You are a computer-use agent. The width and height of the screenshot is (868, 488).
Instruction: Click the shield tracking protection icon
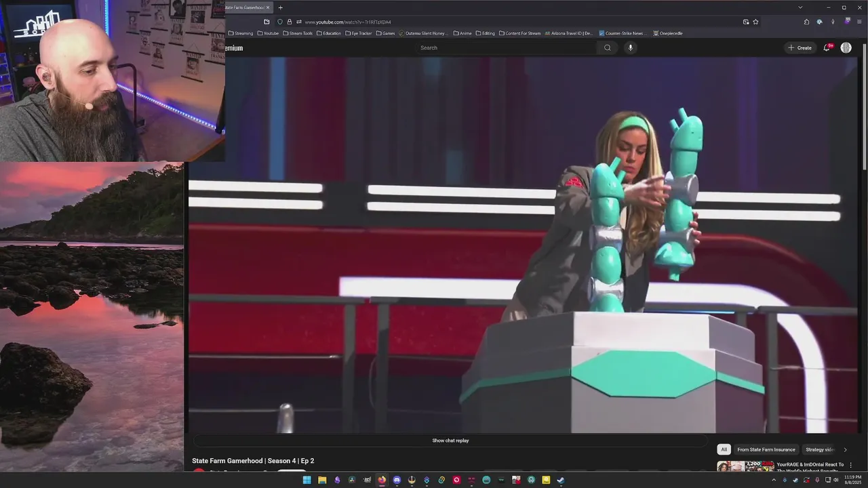(280, 22)
